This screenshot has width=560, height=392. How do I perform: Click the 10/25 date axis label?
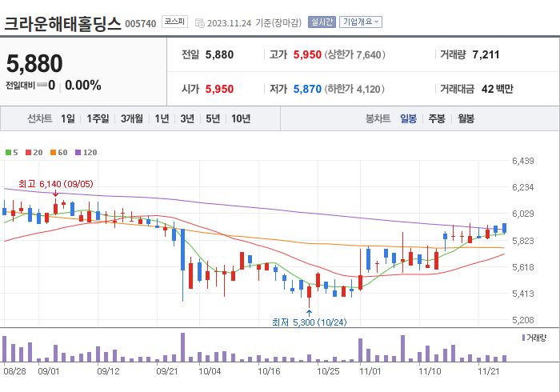[328, 371]
